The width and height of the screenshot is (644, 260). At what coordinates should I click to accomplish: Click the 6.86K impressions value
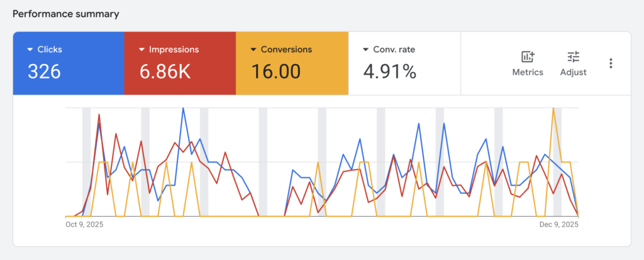pos(165,72)
